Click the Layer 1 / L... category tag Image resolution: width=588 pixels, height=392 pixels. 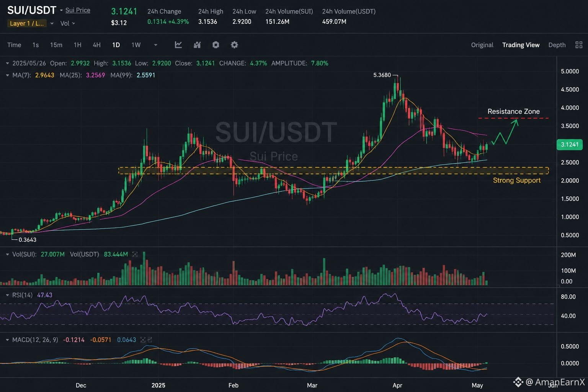pyautogui.click(x=27, y=23)
